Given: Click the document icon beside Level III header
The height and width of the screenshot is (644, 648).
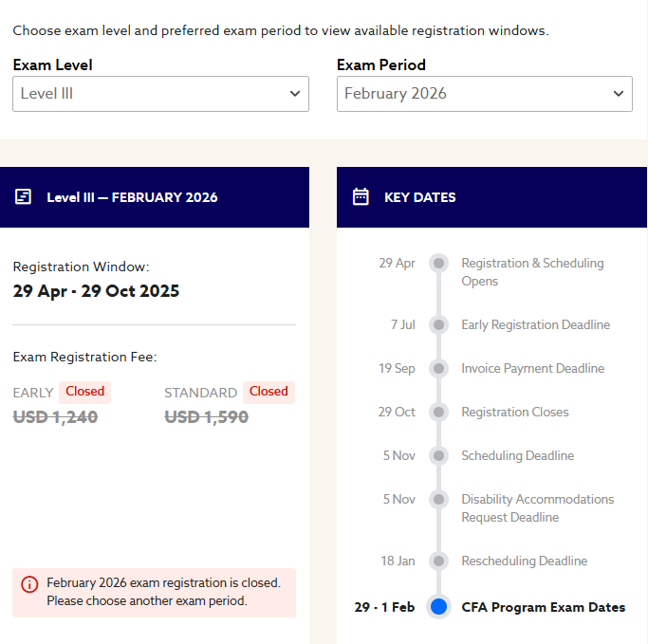Looking at the screenshot, I should [x=23, y=197].
